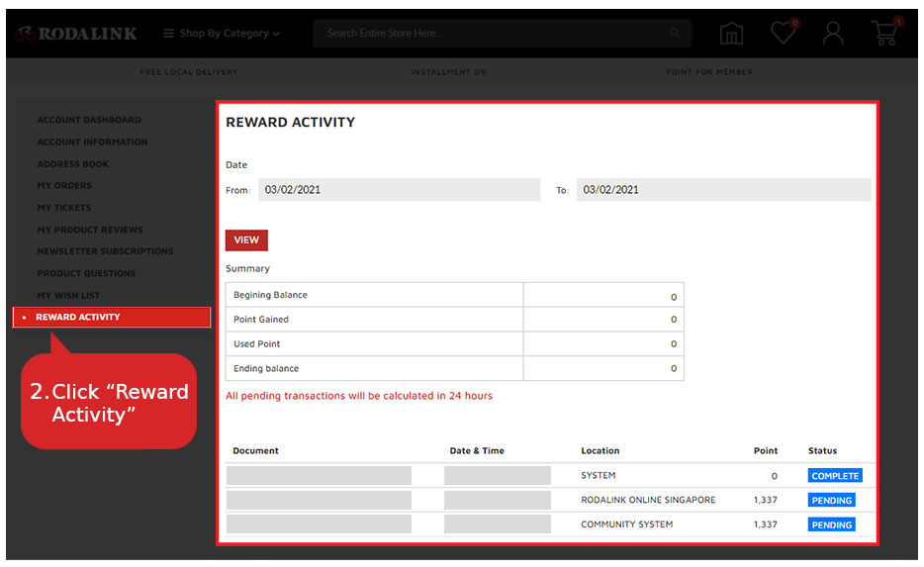Navigate to My Orders

64,186
